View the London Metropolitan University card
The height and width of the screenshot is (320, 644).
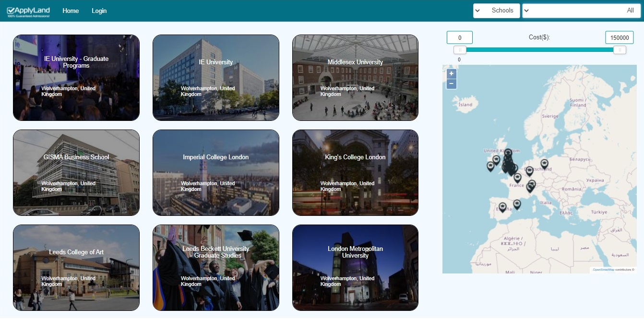click(356, 268)
